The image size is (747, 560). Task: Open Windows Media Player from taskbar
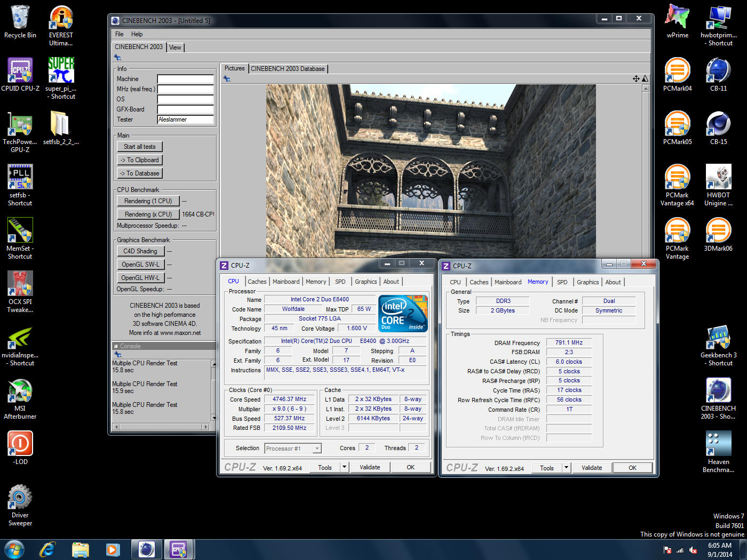pyautogui.click(x=113, y=549)
